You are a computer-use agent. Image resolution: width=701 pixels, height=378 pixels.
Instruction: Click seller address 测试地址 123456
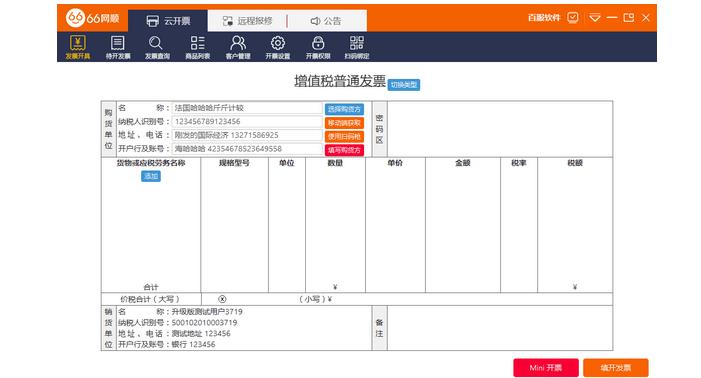pyautogui.click(x=201, y=333)
